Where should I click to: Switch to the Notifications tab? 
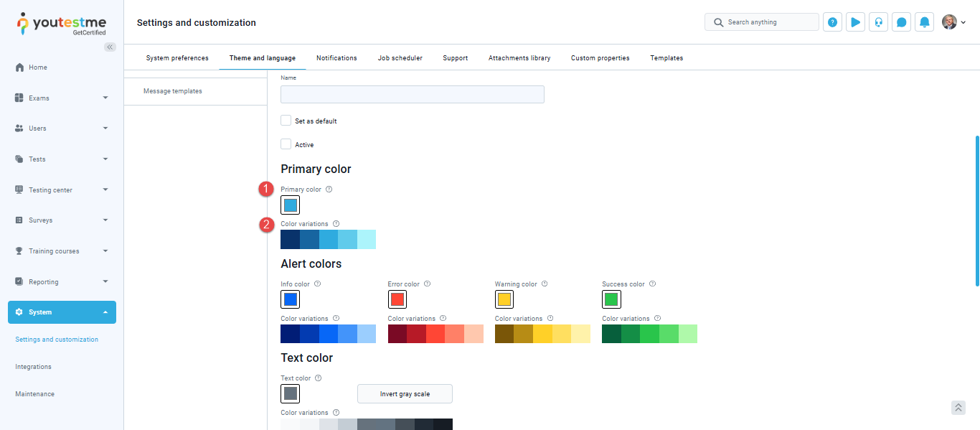[336, 58]
